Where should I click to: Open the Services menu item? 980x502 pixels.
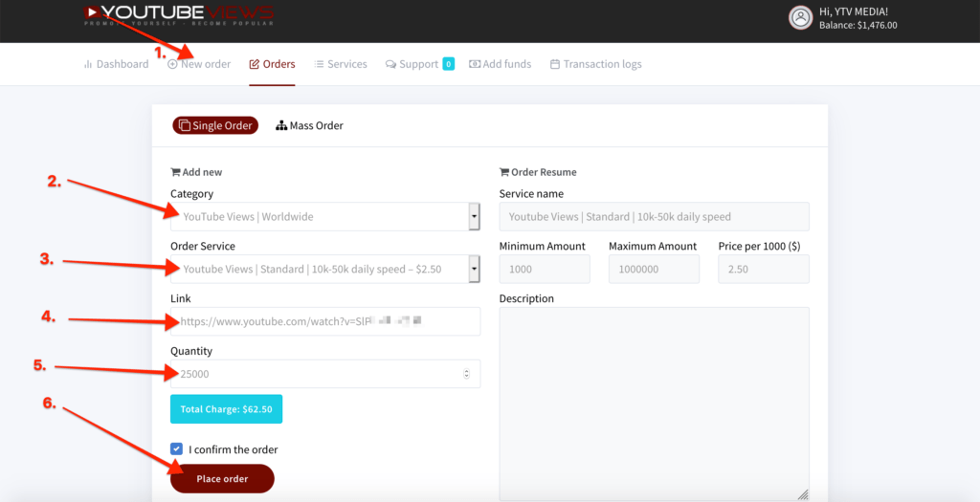341,64
